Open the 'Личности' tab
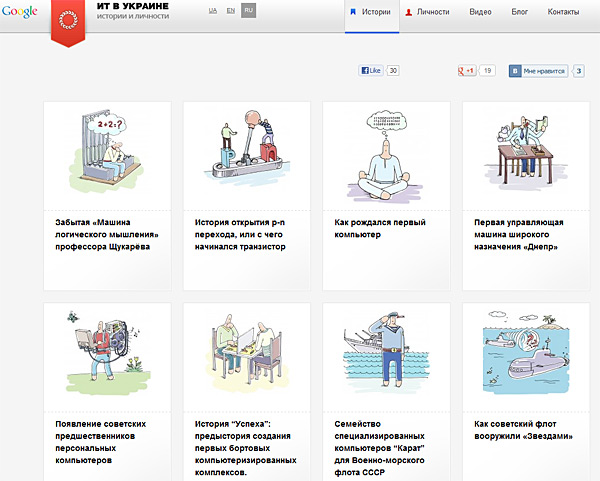The image size is (600, 481). pos(427,12)
